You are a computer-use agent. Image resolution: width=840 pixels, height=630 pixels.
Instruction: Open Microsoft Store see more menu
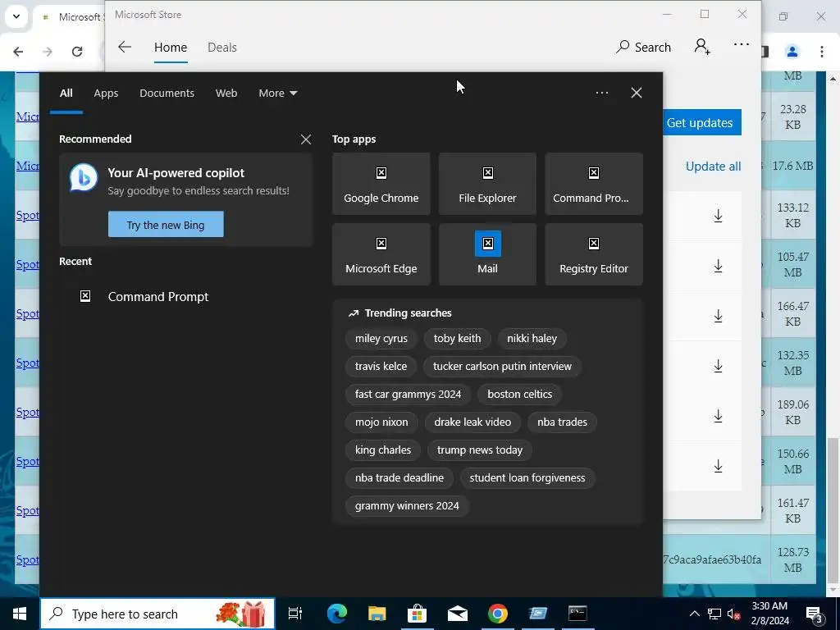(x=742, y=44)
